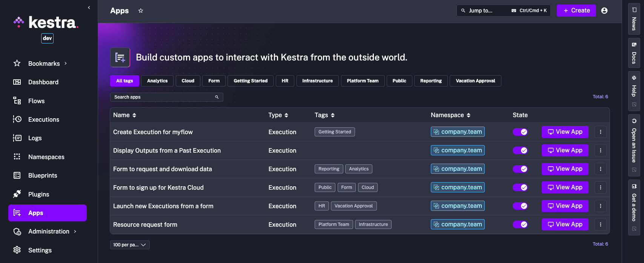Viewport: 644px width, 263px height.
Task: Open more options for Resource request form
Action: (x=601, y=224)
